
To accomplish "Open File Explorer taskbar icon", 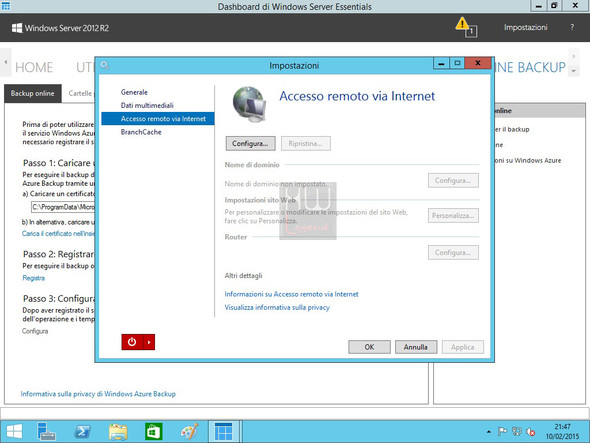I will coord(118,431).
